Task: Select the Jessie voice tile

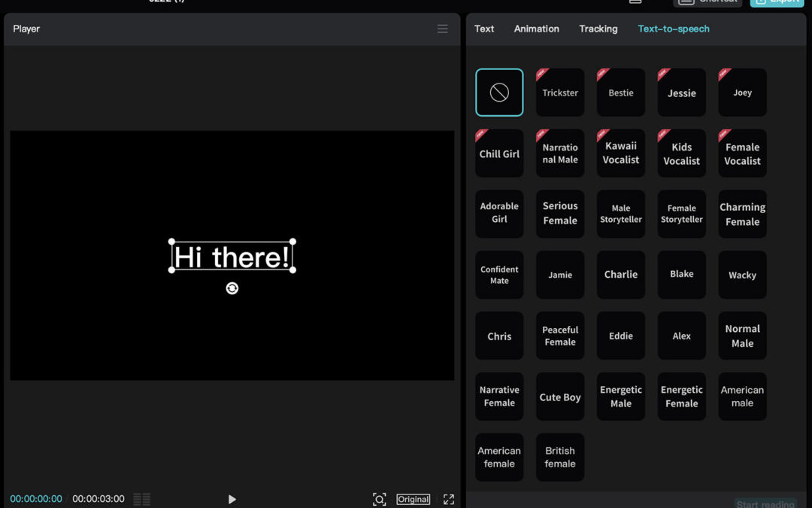Action: [681, 93]
